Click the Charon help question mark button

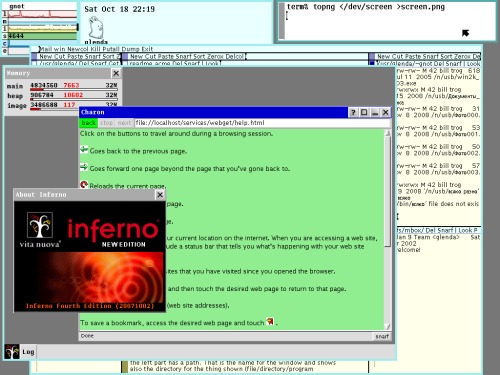[353, 112]
